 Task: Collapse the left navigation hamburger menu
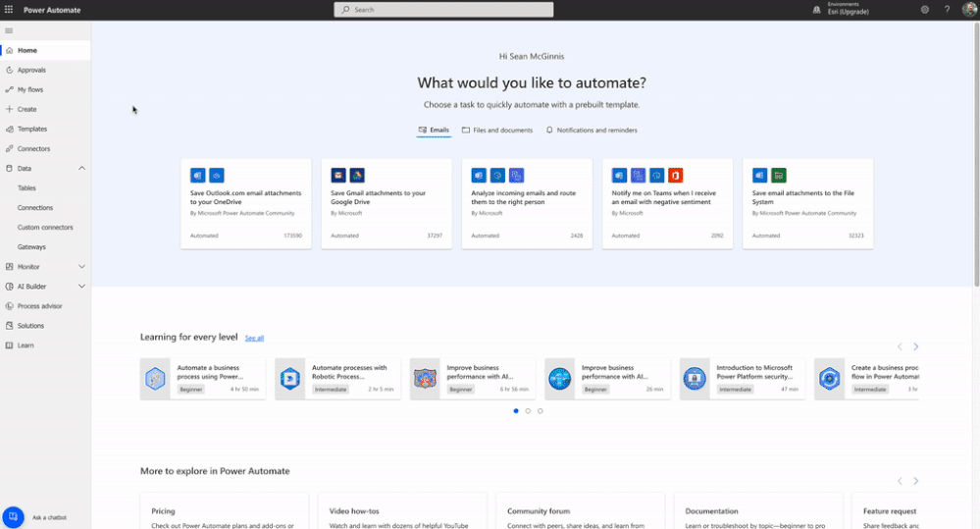click(x=9, y=30)
